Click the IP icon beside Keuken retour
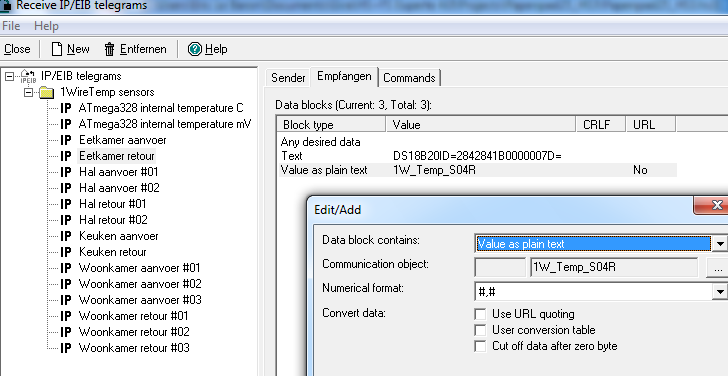The width and height of the screenshot is (728, 376). 66,252
